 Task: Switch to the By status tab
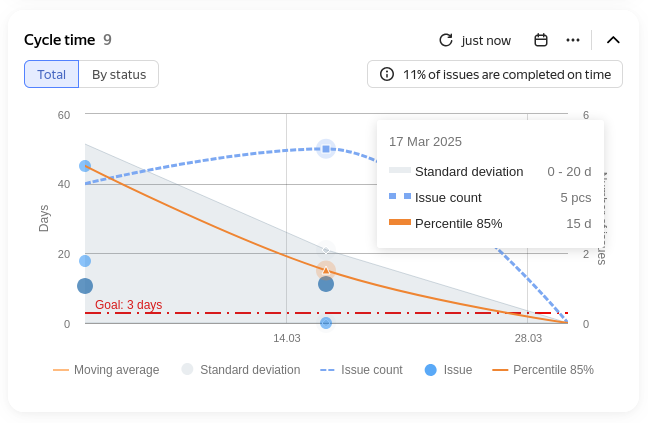click(x=119, y=74)
